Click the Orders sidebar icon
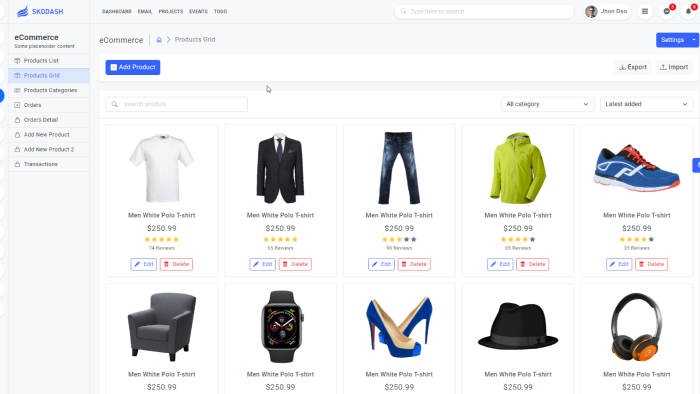 pos(17,105)
